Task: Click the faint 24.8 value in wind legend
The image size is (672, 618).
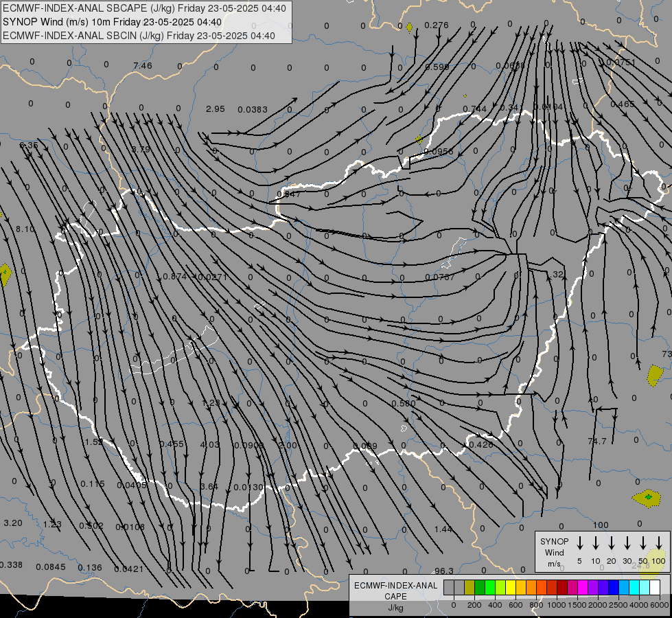Action: click(641, 566)
